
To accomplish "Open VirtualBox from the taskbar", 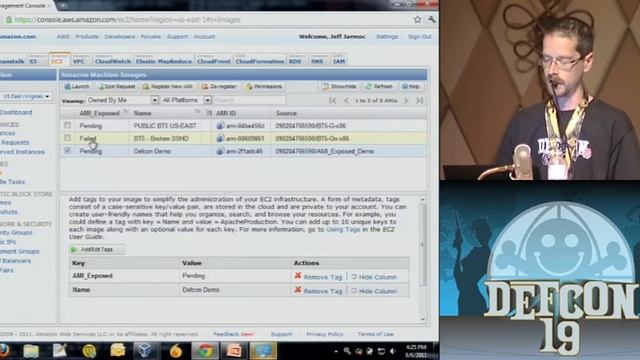I will pyautogui.click(x=145, y=351).
